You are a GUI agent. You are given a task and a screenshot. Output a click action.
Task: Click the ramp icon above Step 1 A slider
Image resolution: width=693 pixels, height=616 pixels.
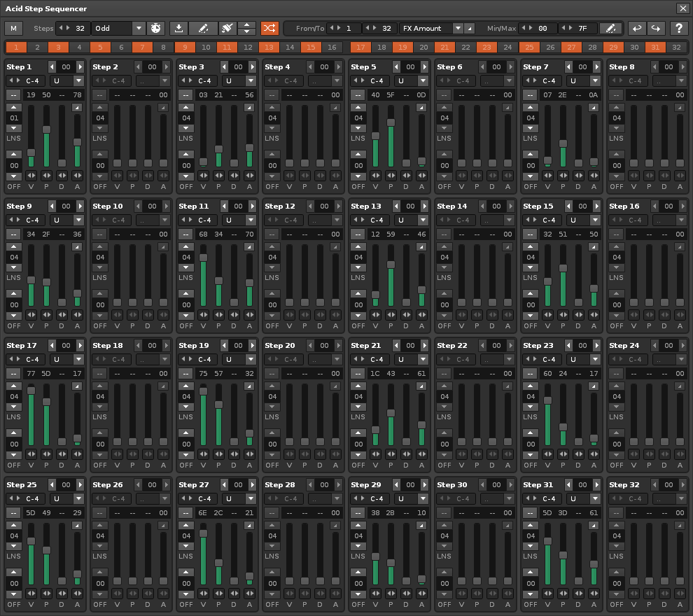tap(77, 107)
